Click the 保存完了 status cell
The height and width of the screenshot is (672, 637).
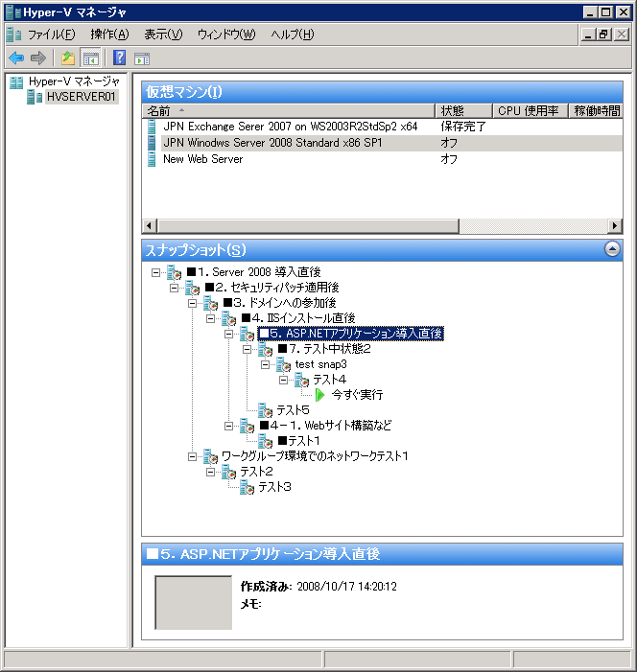463,127
